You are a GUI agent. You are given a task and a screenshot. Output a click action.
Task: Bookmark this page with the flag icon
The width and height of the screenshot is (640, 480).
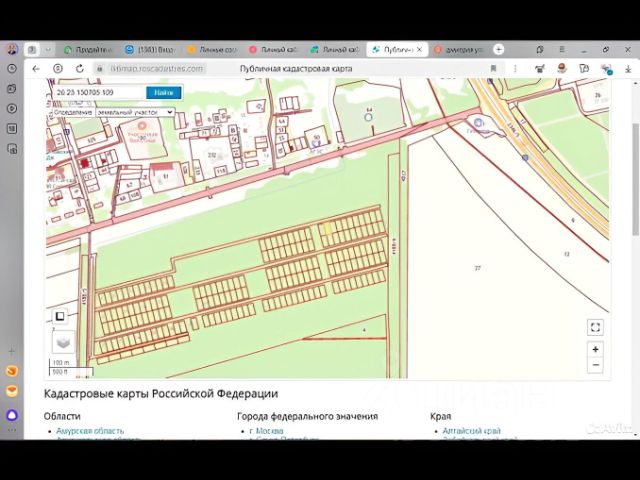493,69
